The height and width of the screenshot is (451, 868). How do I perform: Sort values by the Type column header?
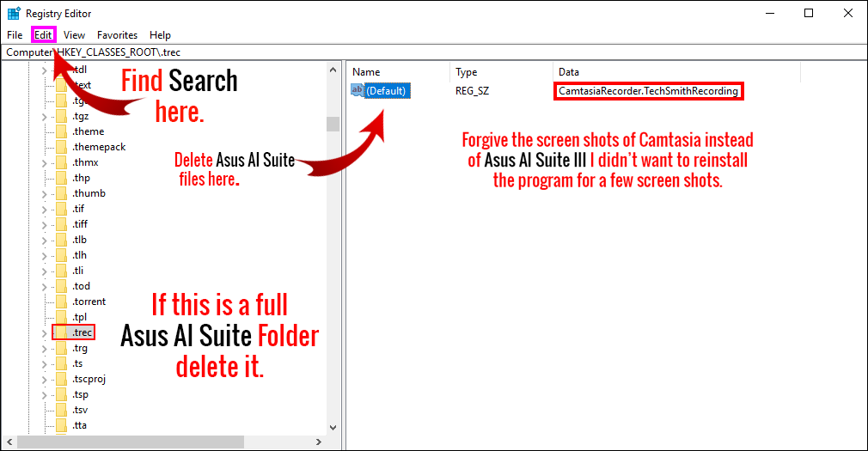(501, 72)
